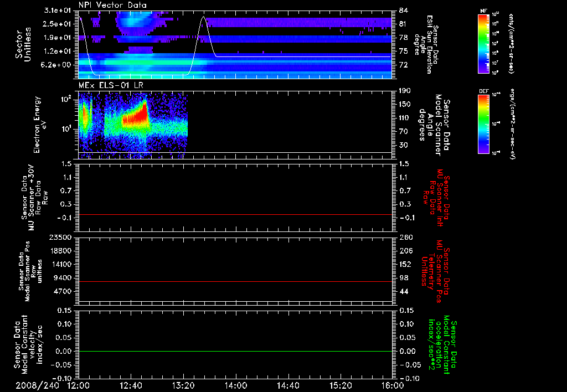The width and height of the screenshot is (567, 392).
Task: Click the 14100 scanner position tick
Action: (x=61, y=264)
